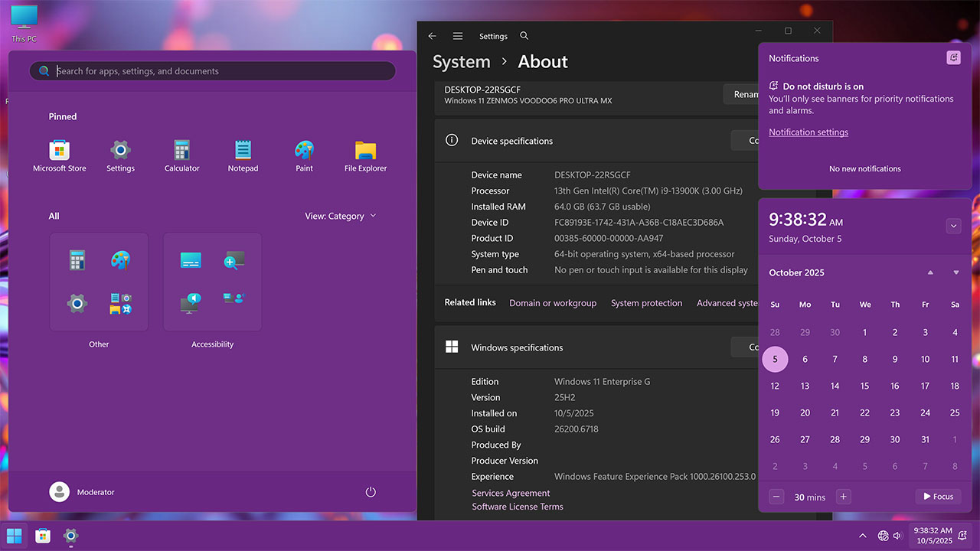The image size is (980, 551).
Task: Click Rename this PC button
Action: [x=740, y=94]
